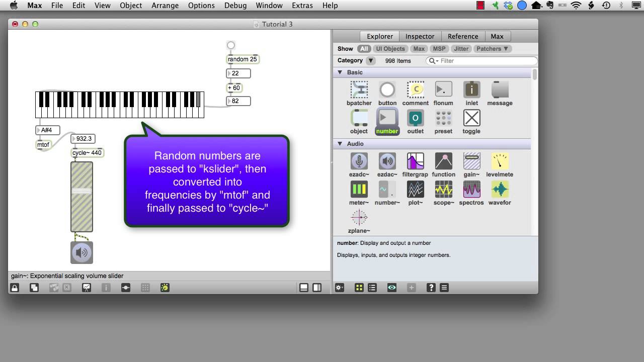Open help question mark in Explorer

point(431,288)
